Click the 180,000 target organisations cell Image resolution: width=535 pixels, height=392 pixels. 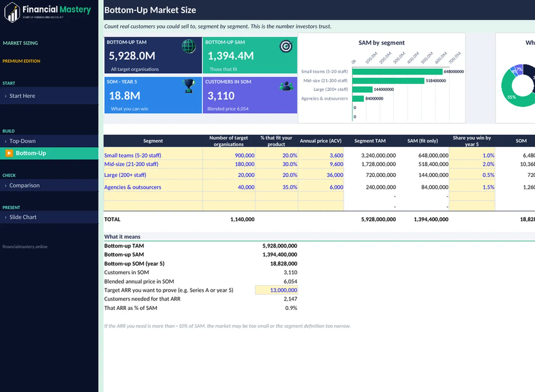coord(229,164)
